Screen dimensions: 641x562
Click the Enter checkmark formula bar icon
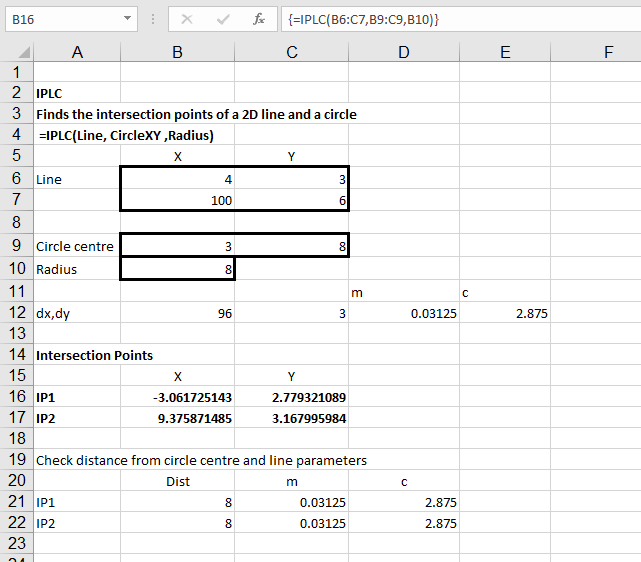(x=223, y=19)
